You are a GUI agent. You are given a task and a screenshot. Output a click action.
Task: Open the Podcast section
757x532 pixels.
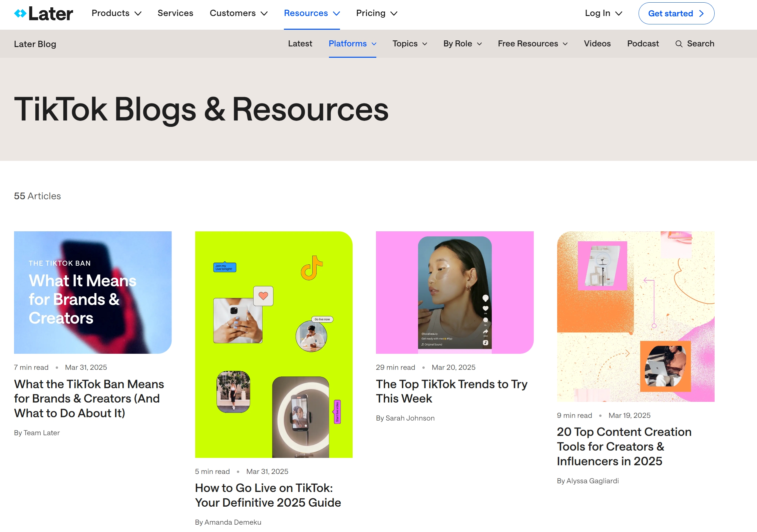(643, 44)
